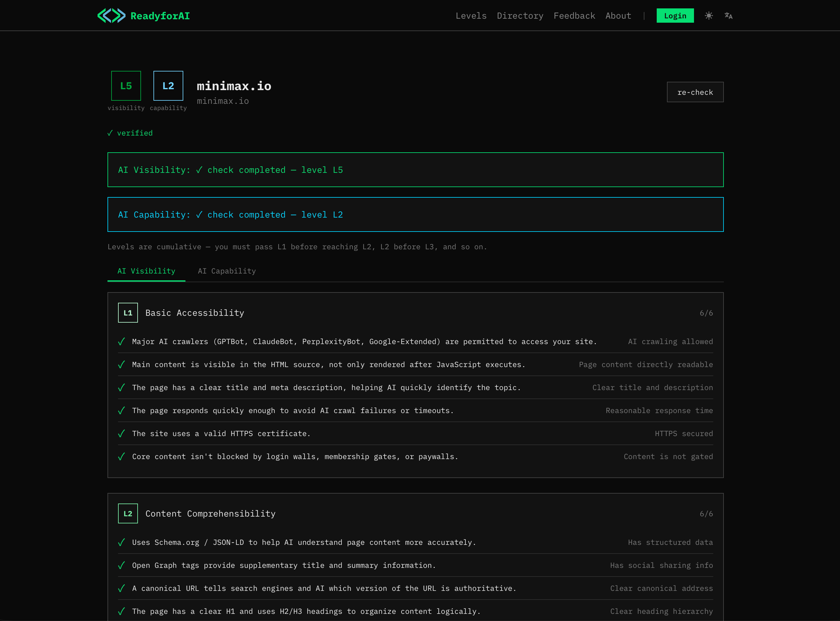Click the green verified checkmark label
The width and height of the screenshot is (840, 621).
pyautogui.click(x=130, y=133)
